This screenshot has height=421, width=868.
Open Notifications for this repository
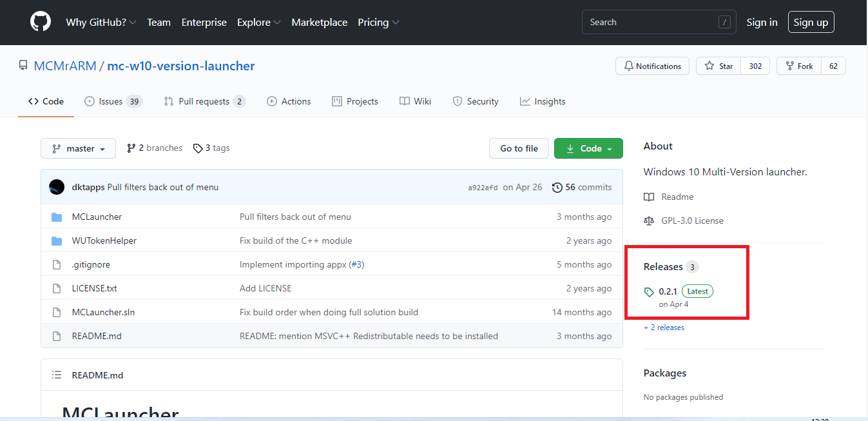point(653,66)
